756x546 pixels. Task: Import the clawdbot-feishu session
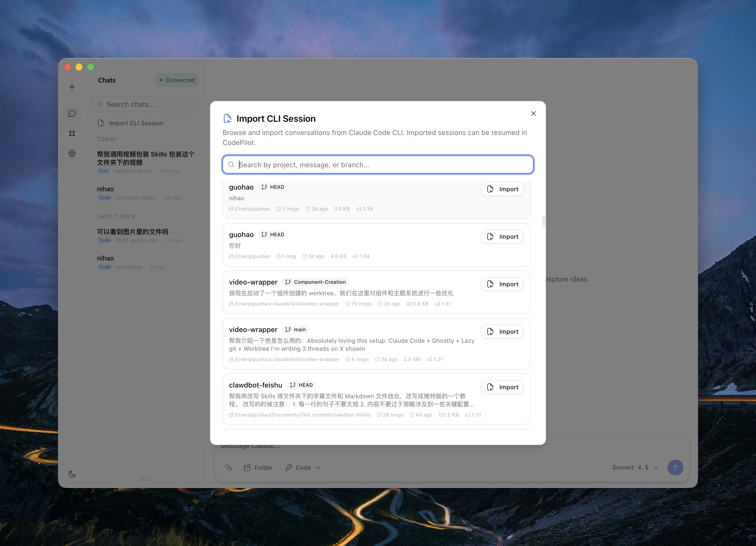502,387
